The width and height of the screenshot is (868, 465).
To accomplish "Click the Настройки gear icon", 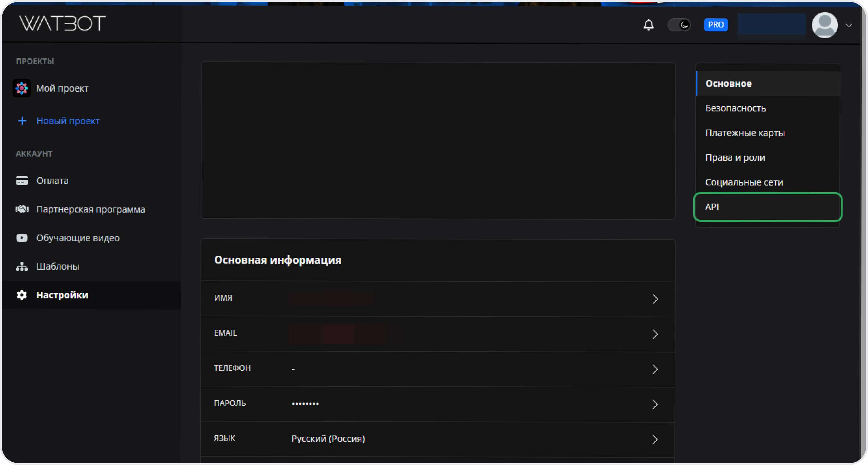I will click(x=22, y=295).
